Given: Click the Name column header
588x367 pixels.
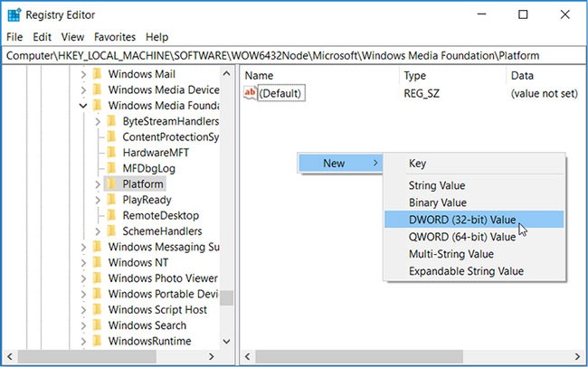Looking at the screenshot, I should click(x=259, y=76).
